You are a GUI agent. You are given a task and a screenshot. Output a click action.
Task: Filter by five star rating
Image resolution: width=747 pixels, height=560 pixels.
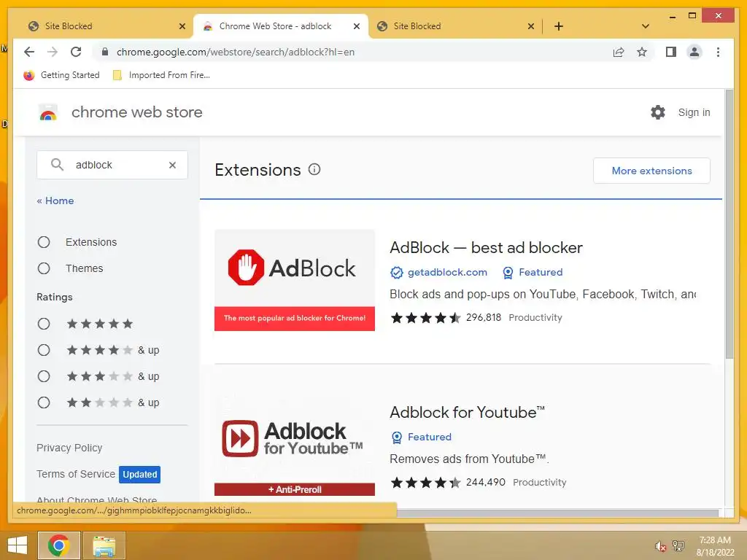point(44,324)
